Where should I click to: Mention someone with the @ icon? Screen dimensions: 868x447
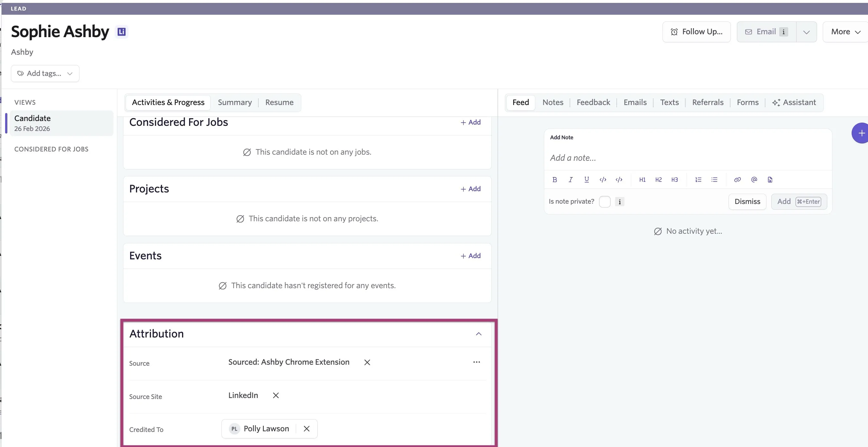pos(754,179)
